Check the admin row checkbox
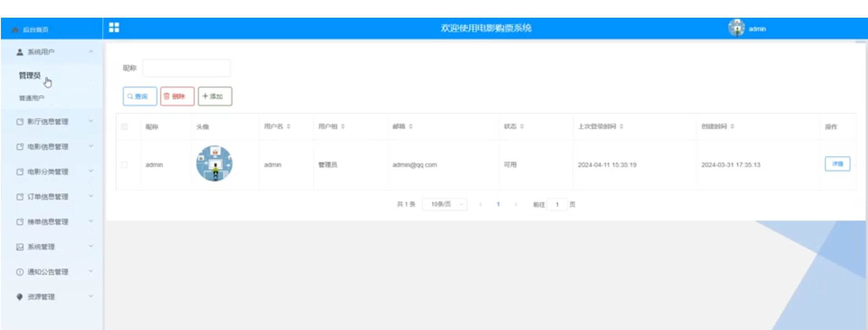 point(124,165)
